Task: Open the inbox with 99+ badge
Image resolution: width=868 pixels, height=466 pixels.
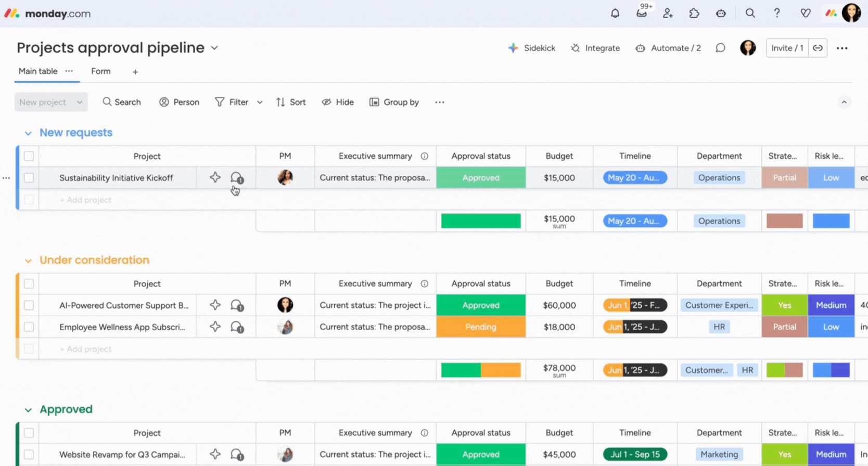Action: click(642, 13)
